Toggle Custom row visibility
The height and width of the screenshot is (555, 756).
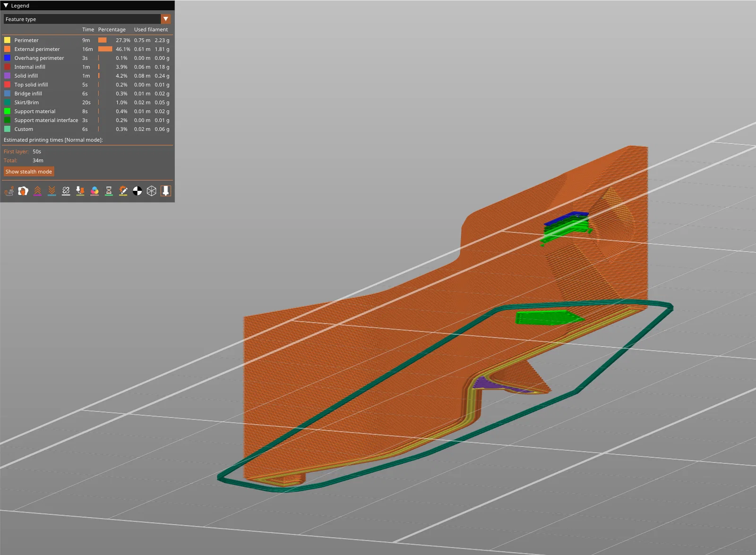87,129
